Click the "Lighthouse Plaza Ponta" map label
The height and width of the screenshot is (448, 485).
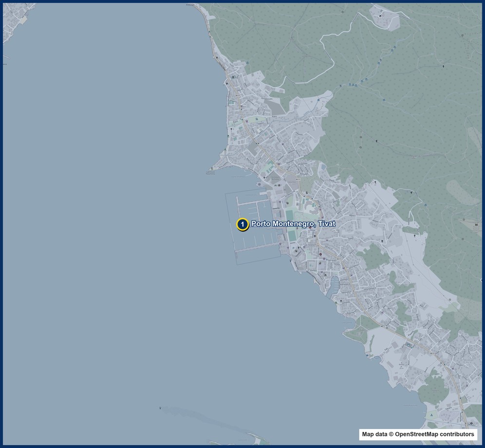[x=210, y=173]
